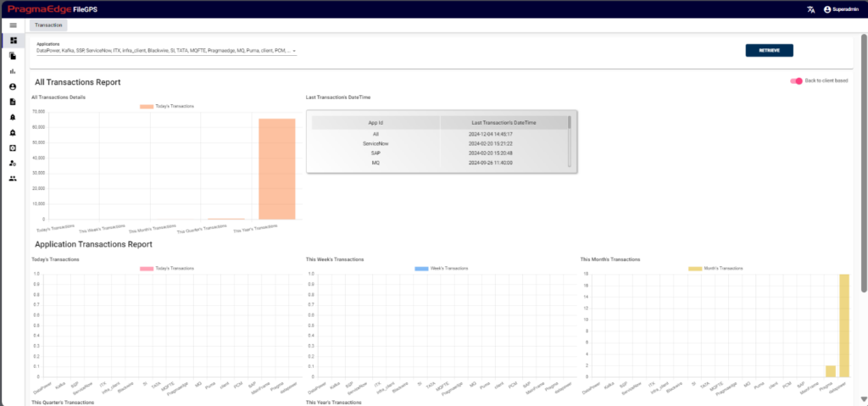This screenshot has width=868, height=406.
Task: Click the account circle icon in sidebar
Action: point(13,86)
